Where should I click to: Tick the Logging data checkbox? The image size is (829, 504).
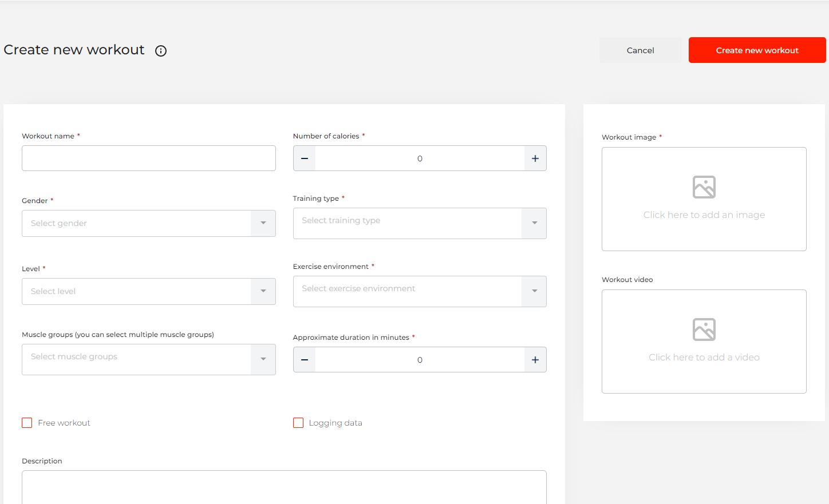[298, 423]
